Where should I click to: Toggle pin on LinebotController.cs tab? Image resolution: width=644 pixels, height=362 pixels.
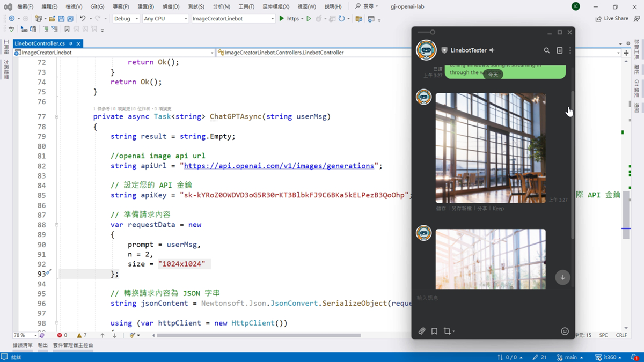point(71,43)
